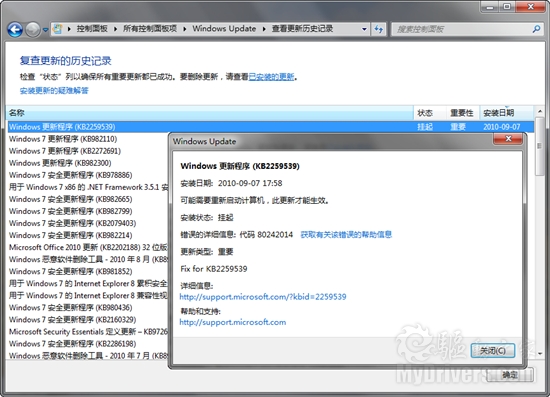Click the control panel icon in address bar
Image resolution: width=550 pixels, height=397 pixels.
click(58, 29)
